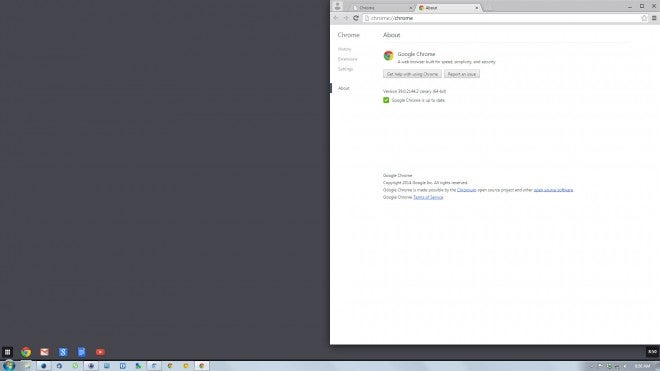Open Settings in the sidebar
660x371 pixels.
click(345, 69)
